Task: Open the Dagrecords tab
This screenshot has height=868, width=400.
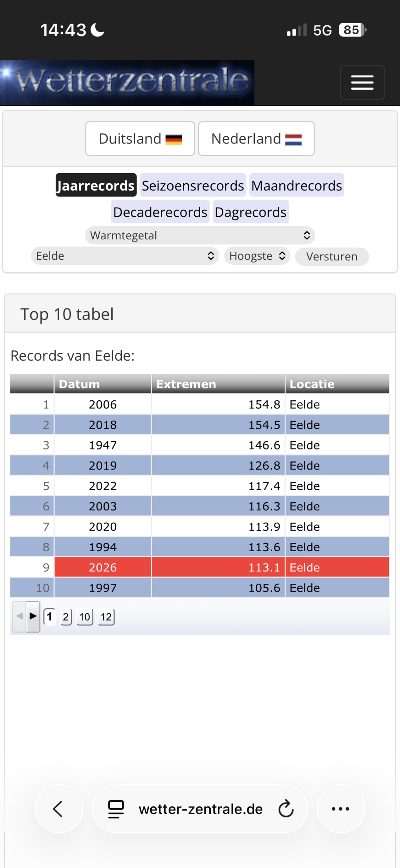Action: (x=250, y=212)
